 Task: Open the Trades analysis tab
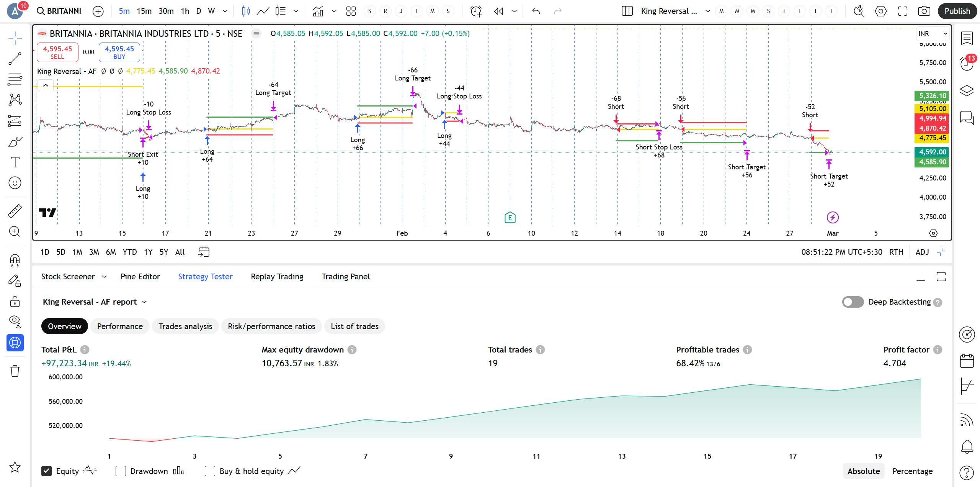click(185, 326)
